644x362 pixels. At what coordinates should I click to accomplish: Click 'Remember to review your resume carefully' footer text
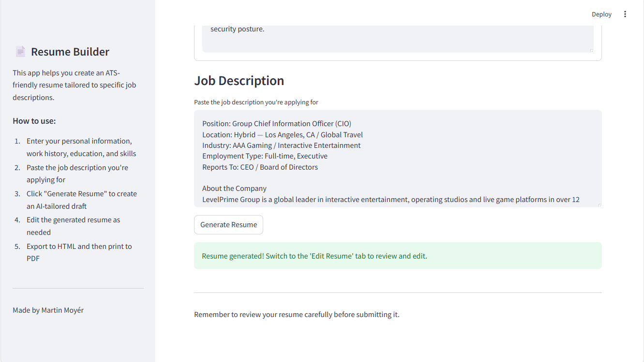point(297,315)
